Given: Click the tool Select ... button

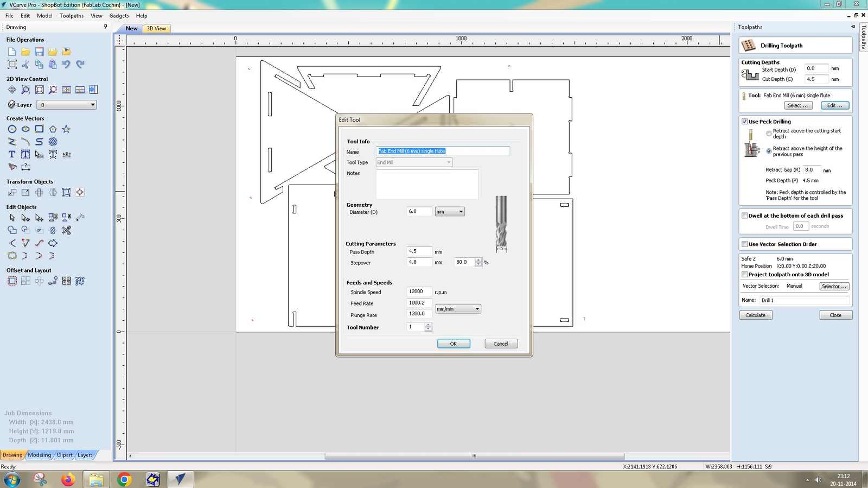Looking at the screenshot, I should (797, 106).
